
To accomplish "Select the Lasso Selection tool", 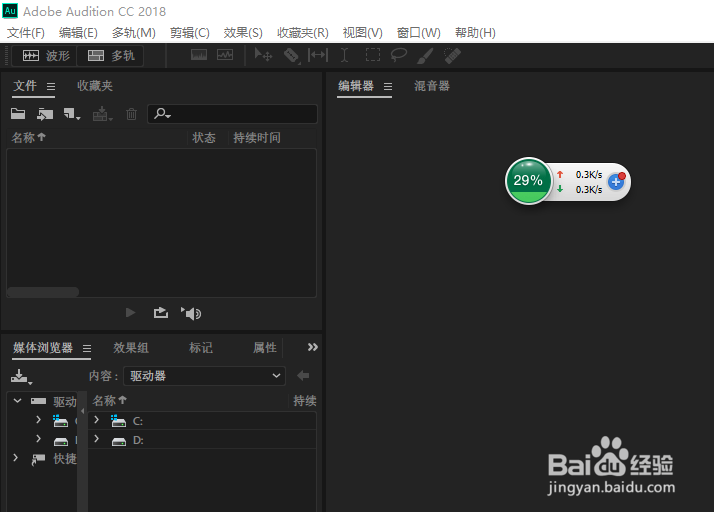I will click(x=399, y=55).
